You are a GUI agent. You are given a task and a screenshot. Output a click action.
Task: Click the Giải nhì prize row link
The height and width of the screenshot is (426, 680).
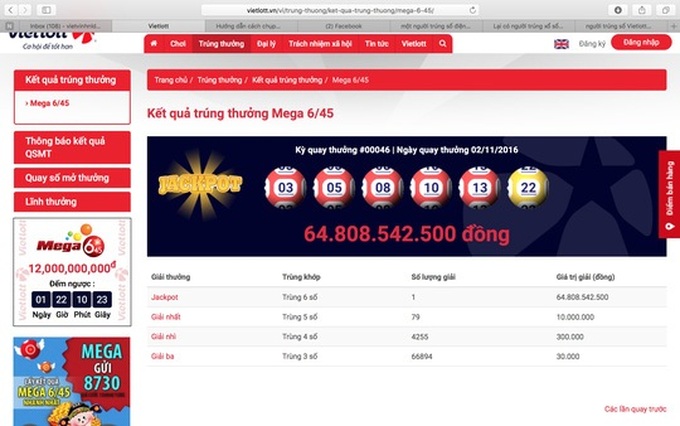(163, 337)
